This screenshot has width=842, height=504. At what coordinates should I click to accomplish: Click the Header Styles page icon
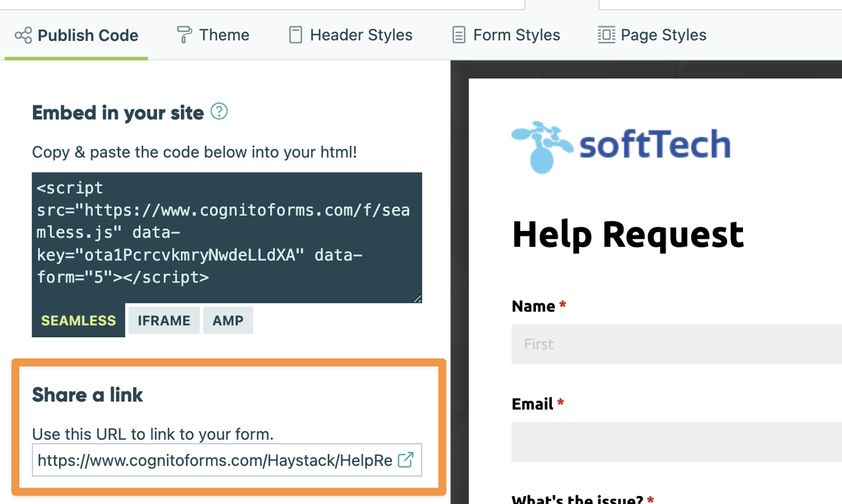click(x=295, y=35)
